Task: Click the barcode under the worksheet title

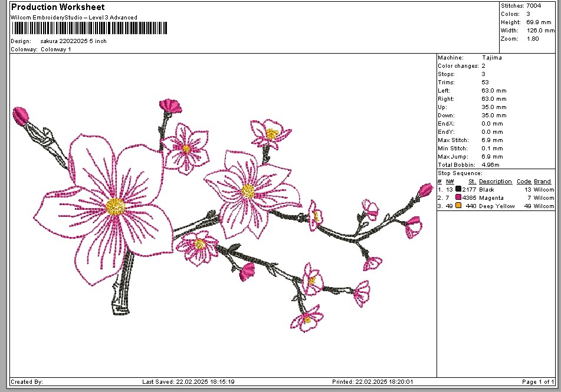Action: (x=89, y=28)
